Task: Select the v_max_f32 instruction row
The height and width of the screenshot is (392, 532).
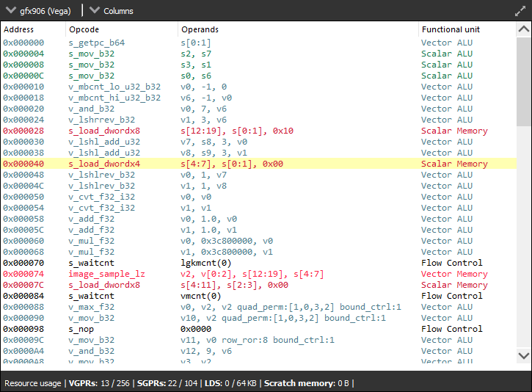Action: point(92,307)
